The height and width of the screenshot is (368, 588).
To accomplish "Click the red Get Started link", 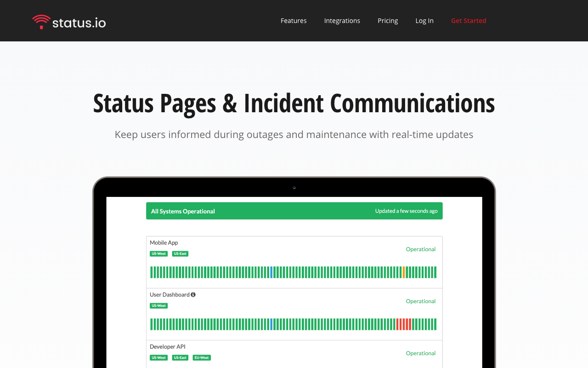I will (469, 21).
